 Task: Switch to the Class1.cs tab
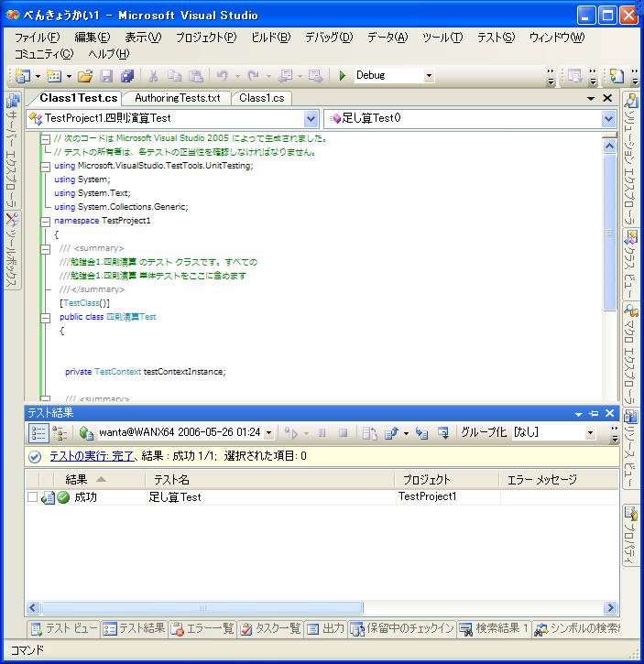[x=261, y=98]
